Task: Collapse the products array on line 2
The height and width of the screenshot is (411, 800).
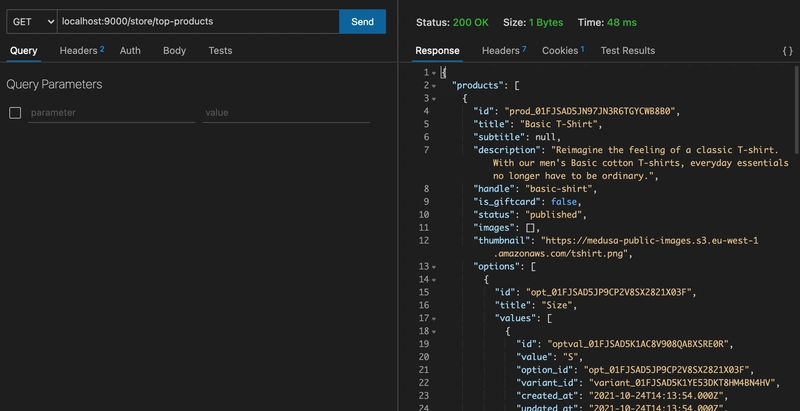Action: 434,86
